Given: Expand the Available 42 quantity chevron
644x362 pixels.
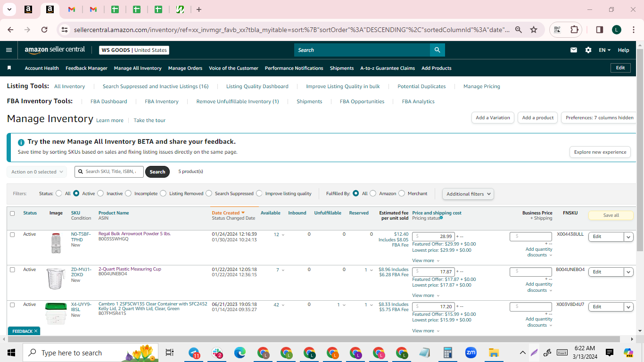Looking at the screenshot, I should pos(283,305).
